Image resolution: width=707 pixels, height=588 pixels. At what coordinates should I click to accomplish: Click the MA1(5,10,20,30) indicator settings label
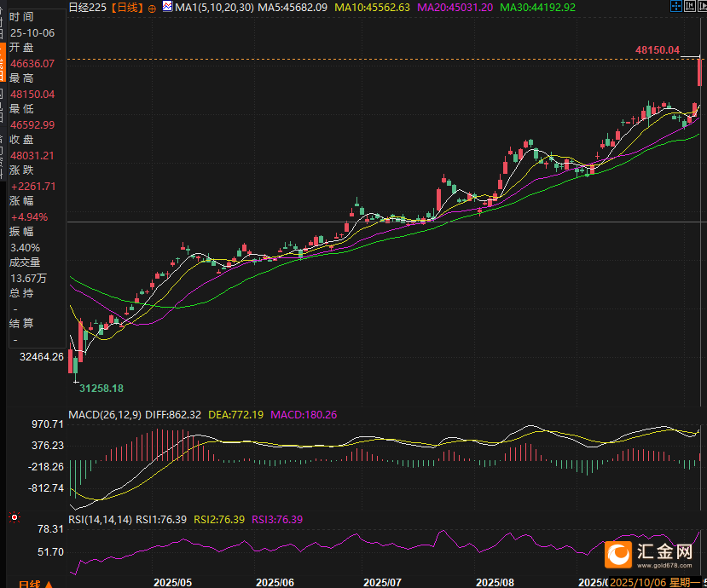[213, 8]
